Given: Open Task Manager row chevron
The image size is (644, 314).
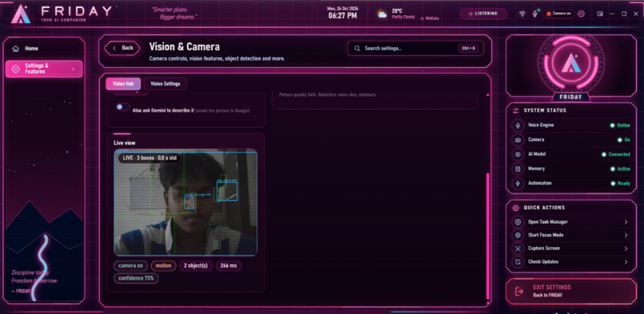Looking at the screenshot, I should (626, 222).
